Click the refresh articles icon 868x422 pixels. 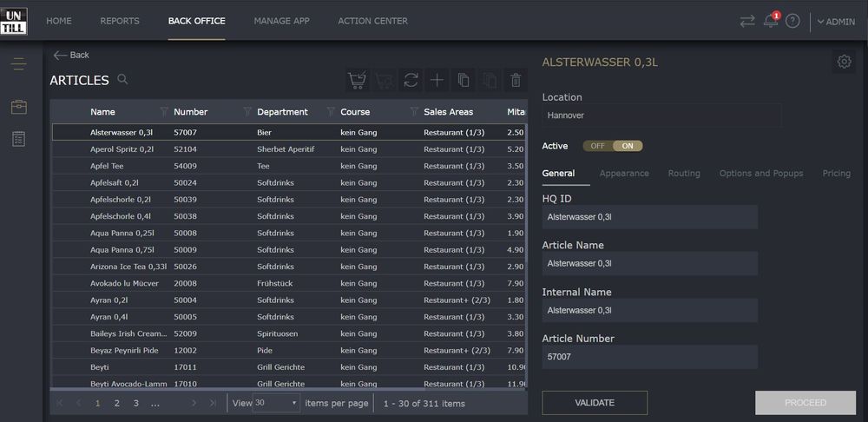pos(411,80)
